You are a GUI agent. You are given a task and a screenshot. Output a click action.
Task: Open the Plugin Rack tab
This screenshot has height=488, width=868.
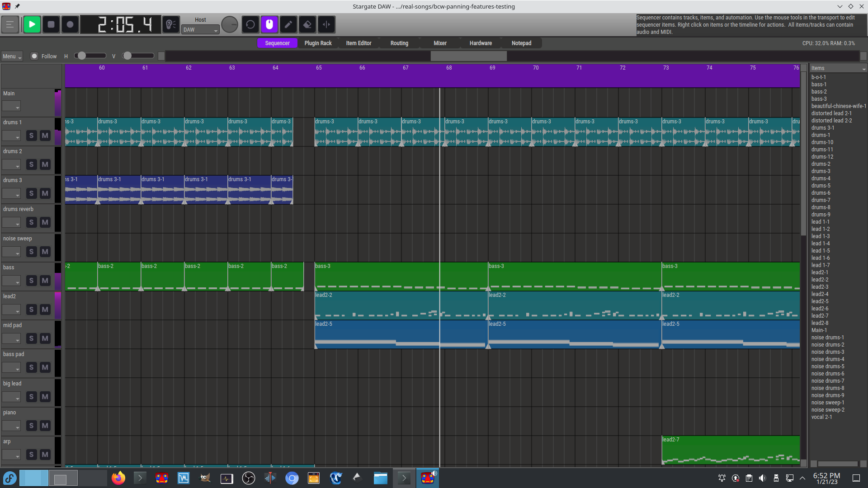[x=317, y=42]
